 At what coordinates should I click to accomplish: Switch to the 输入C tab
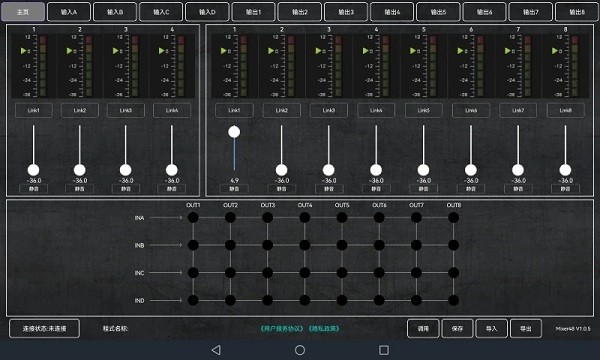tap(161, 12)
